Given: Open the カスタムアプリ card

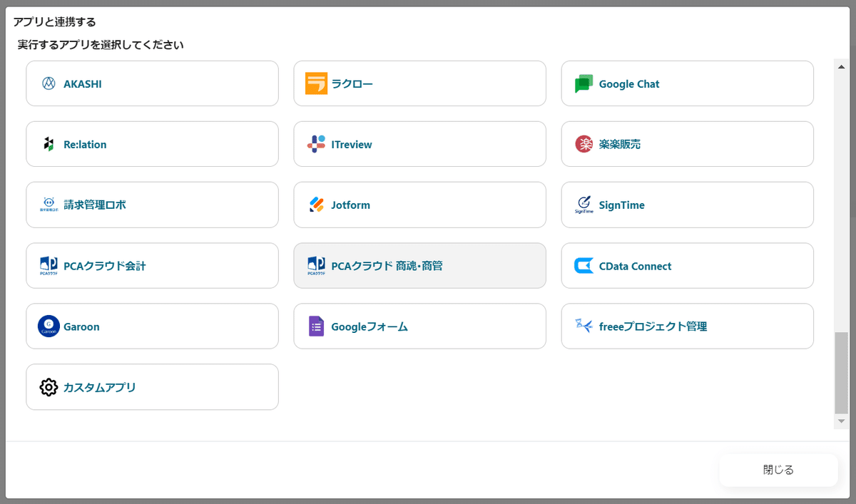Looking at the screenshot, I should [152, 387].
